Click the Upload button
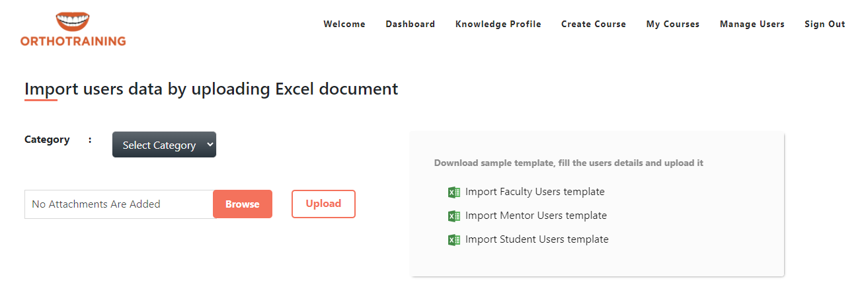Screen dimensions: 868x287 [323, 204]
